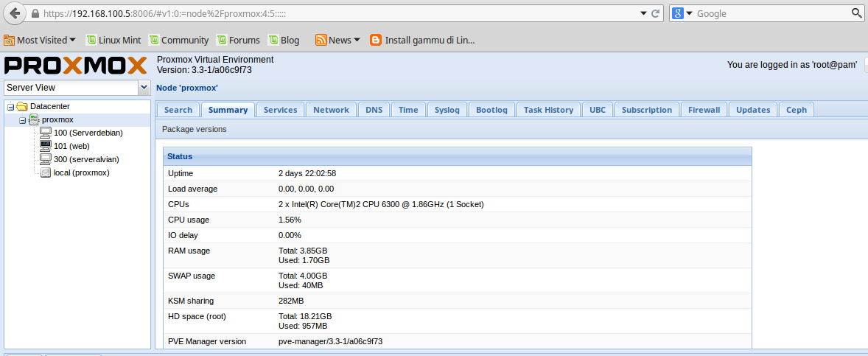
Task: Switch to the DNS tab
Action: tap(374, 110)
